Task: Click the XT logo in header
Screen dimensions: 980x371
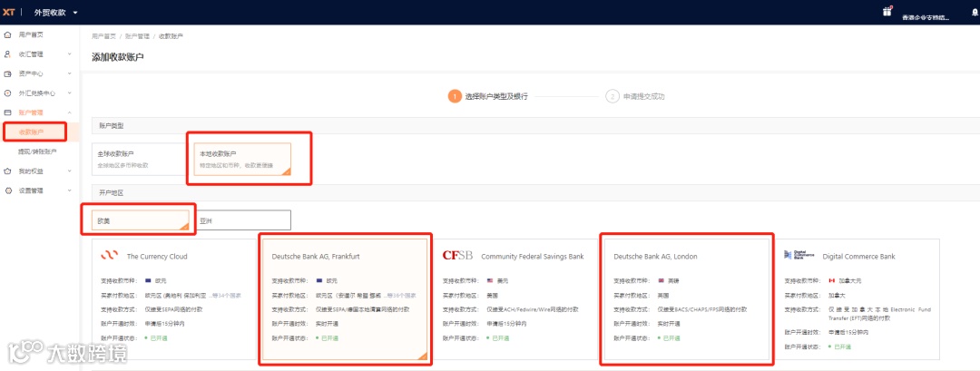Action: tap(8, 12)
